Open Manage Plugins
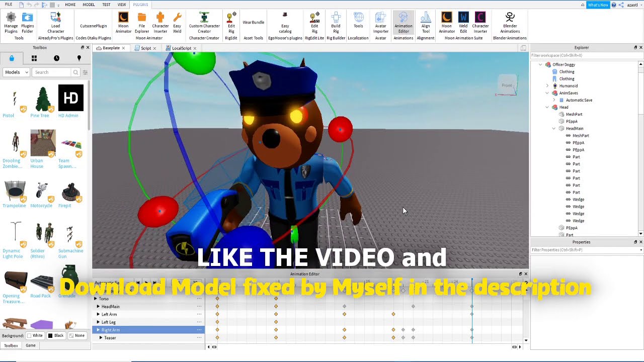Screen dimensions: 644x362 (11, 23)
